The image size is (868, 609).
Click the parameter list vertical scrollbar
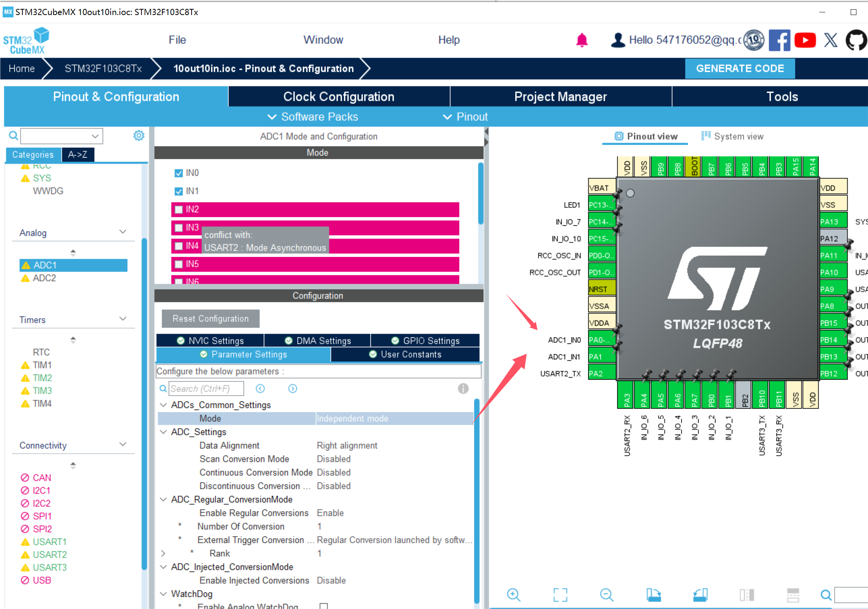click(477, 501)
